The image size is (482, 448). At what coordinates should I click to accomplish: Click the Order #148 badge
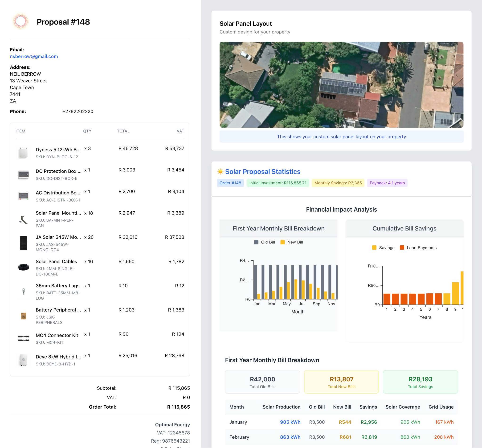tap(230, 183)
